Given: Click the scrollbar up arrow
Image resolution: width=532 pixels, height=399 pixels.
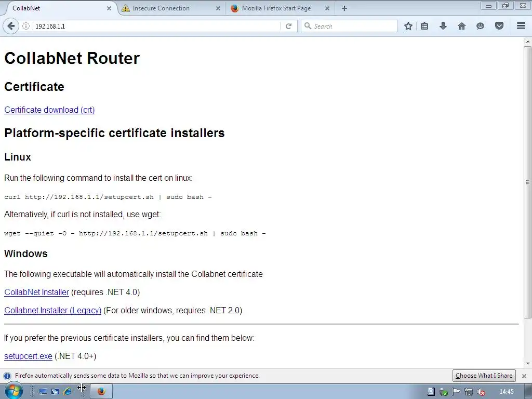Looking at the screenshot, I should (527, 42).
